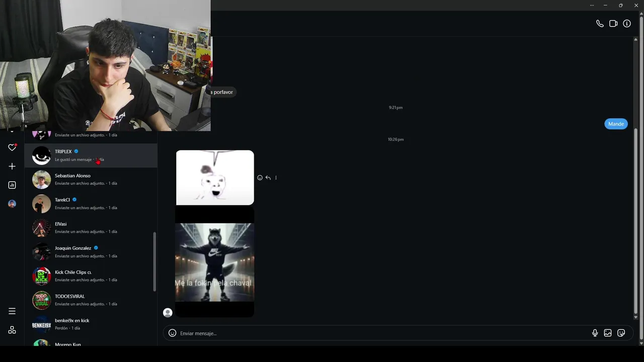Viewport: 644px width, 362px height.
Task: Open the Sebastian Alonso conversation
Action: click(x=91, y=179)
